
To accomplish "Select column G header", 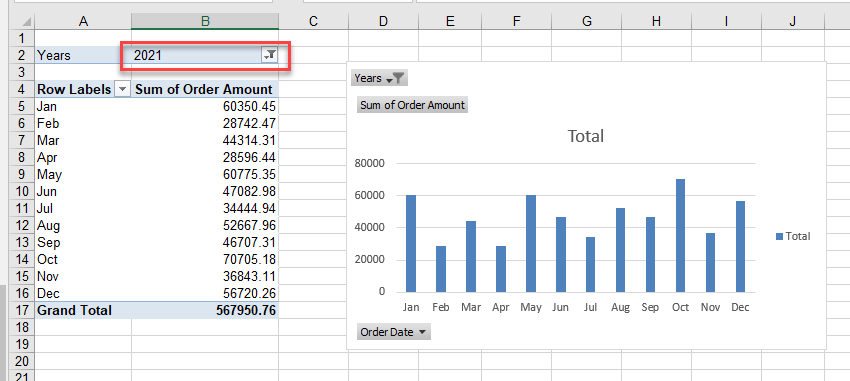I will click(587, 21).
